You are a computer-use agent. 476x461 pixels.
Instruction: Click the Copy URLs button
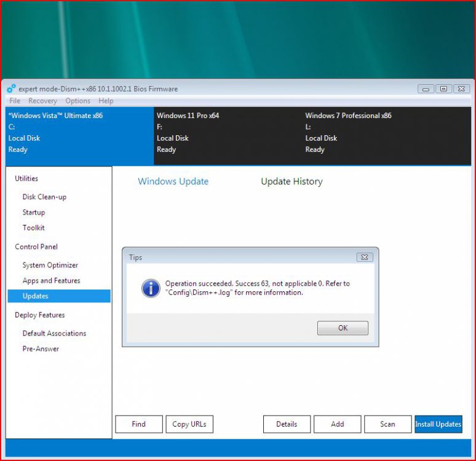(x=189, y=424)
